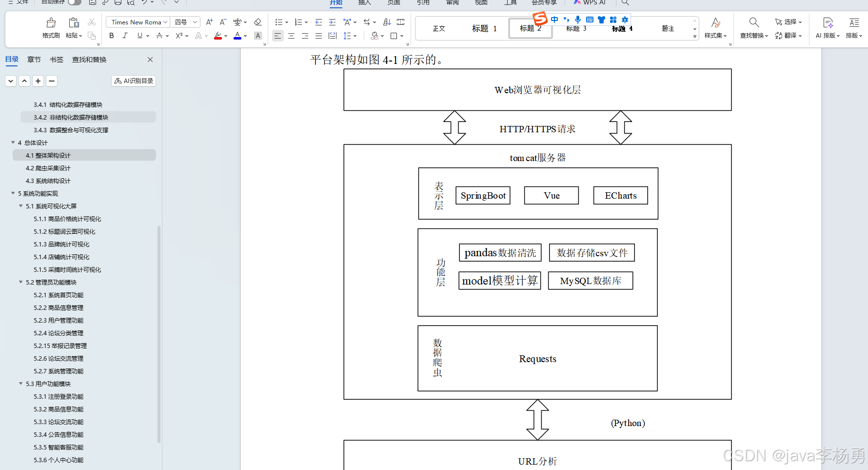868x470 pixels.
Task: Open the 样式集 style set dropdown
Action: click(x=715, y=28)
